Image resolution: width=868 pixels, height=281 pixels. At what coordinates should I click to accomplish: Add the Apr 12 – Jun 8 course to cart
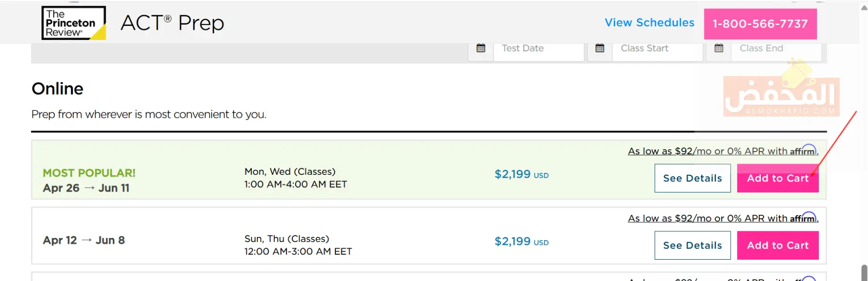[x=778, y=245]
